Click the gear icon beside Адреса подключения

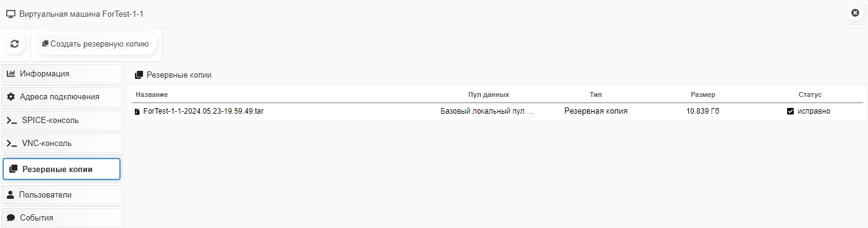[11, 97]
